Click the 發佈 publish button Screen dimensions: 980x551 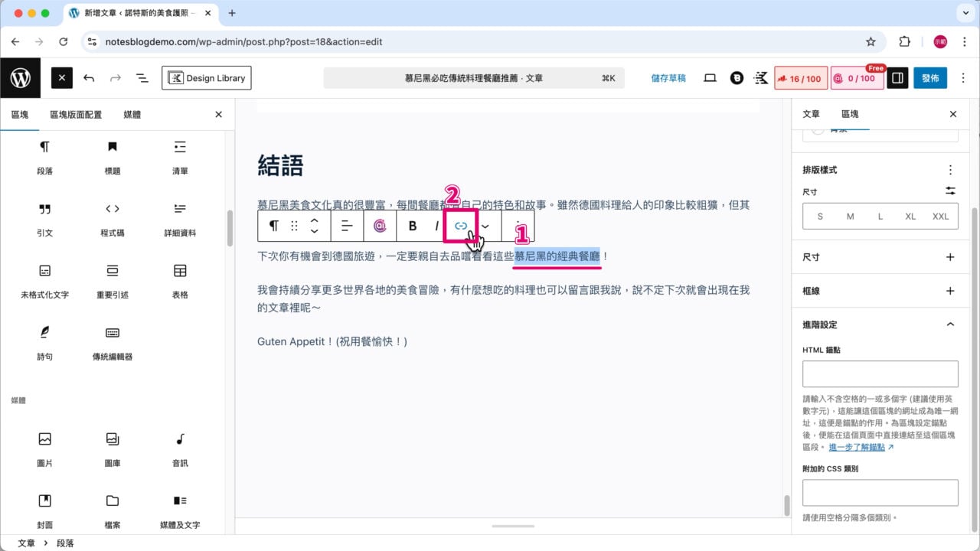tap(930, 77)
